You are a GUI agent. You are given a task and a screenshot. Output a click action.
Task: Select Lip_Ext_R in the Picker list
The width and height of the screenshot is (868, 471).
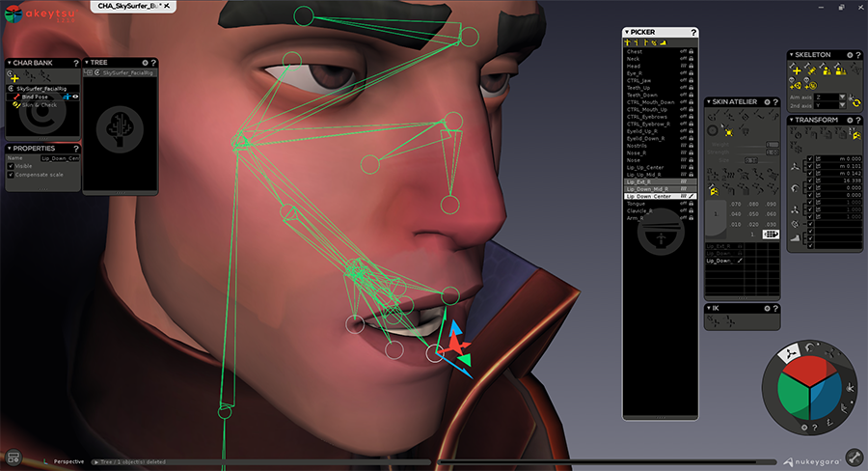point(660,181)
